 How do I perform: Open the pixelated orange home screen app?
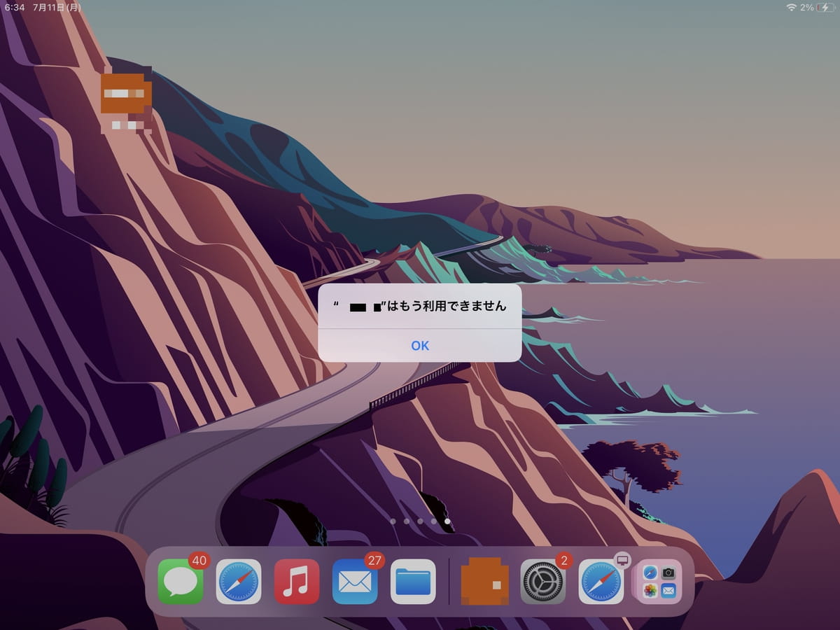[x=126, y=92]
